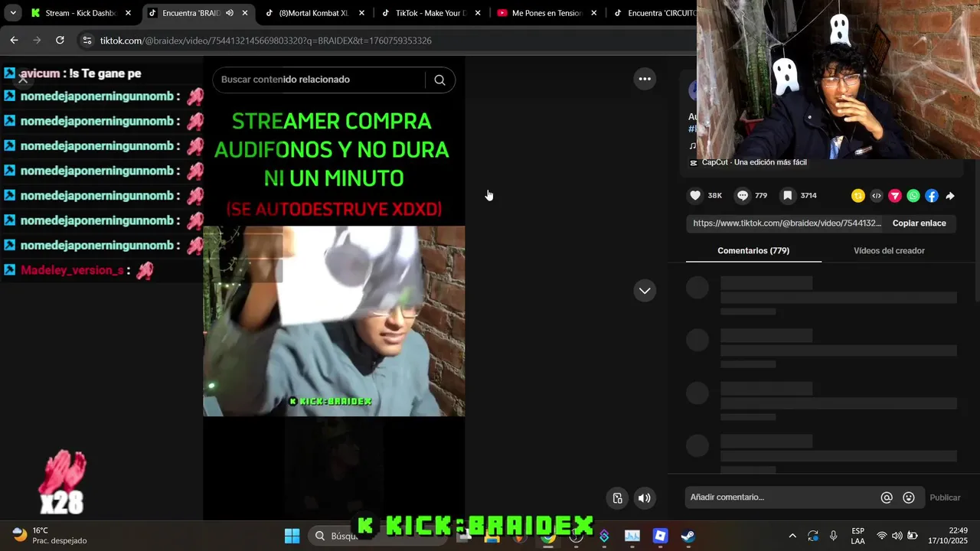This screenshot has height=551, width=980.
Task: Close the video viewer with X
Action: tap(23, 79)
